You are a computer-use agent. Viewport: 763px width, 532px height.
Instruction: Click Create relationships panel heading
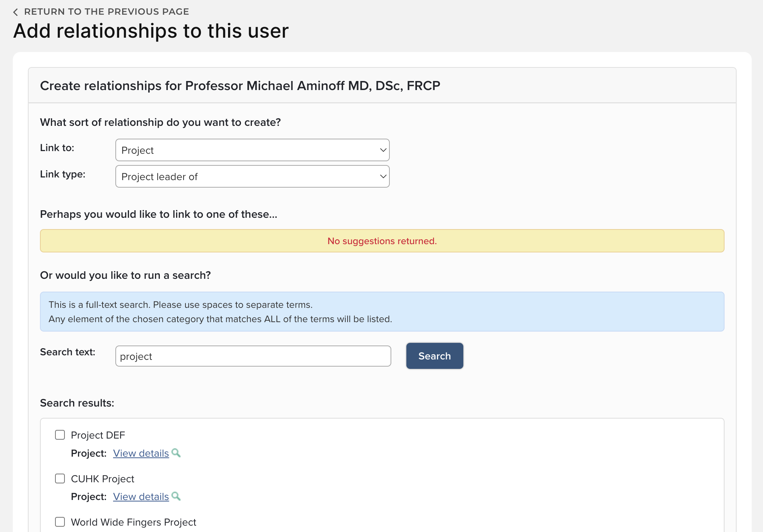point(240,86)
